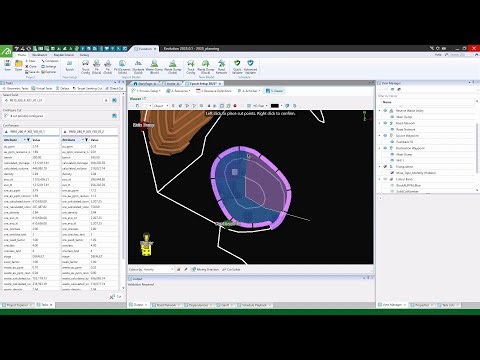
Task: Open the Colour by dropdown below the viewer
Action: [x=159, y=269]
